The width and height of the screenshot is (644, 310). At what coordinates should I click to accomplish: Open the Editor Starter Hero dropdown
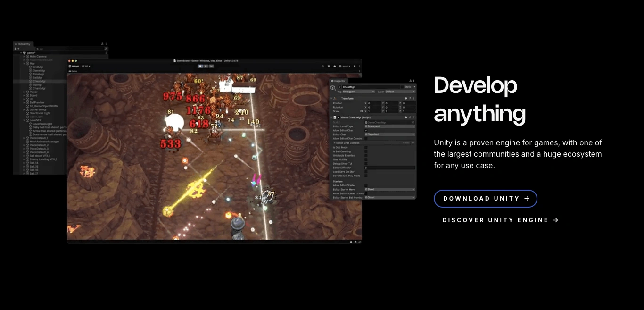point(389,190)
